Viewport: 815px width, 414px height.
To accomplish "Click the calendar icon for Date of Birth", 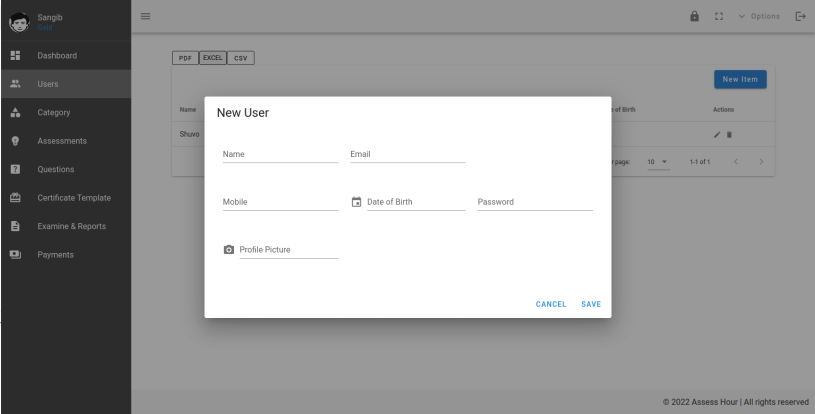I will click(x=357, y=202).
